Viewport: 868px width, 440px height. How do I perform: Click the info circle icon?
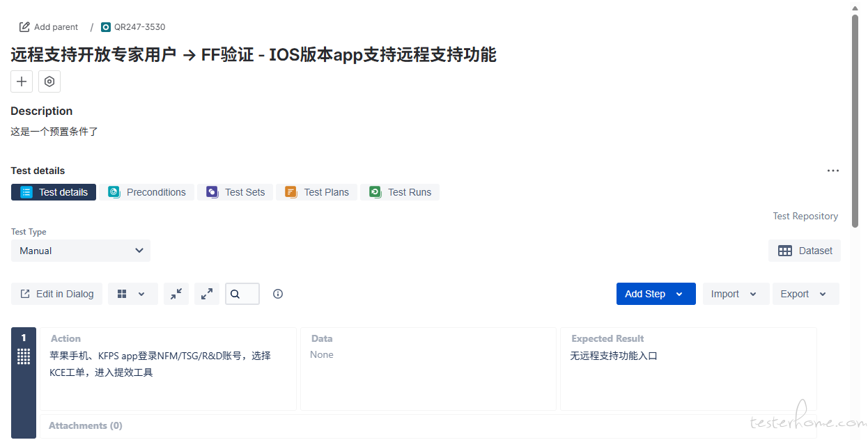coord(278,294)
